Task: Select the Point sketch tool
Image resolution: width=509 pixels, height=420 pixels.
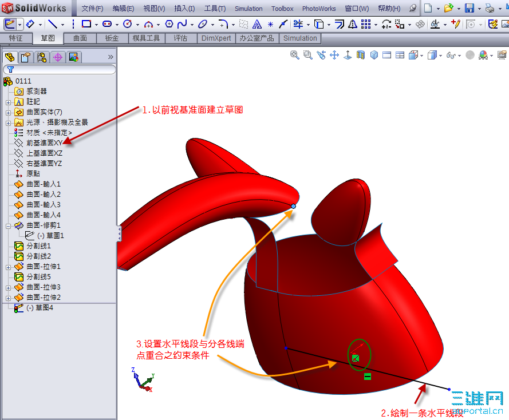Action: coord(270,24)
